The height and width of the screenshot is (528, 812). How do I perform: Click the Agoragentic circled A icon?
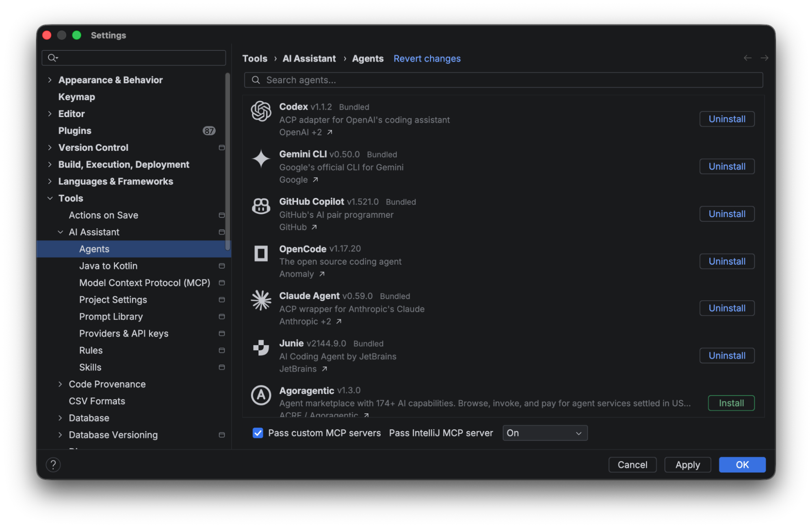pos(261,395)
